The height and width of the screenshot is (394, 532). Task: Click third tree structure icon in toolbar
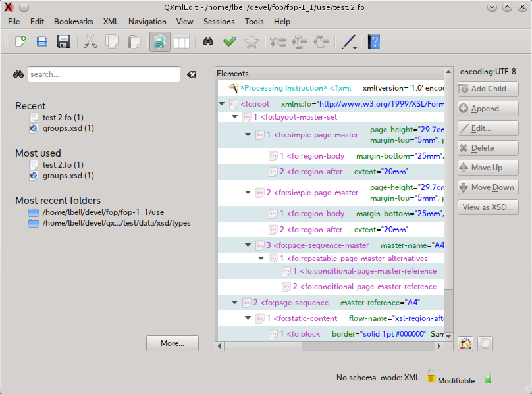321,41
